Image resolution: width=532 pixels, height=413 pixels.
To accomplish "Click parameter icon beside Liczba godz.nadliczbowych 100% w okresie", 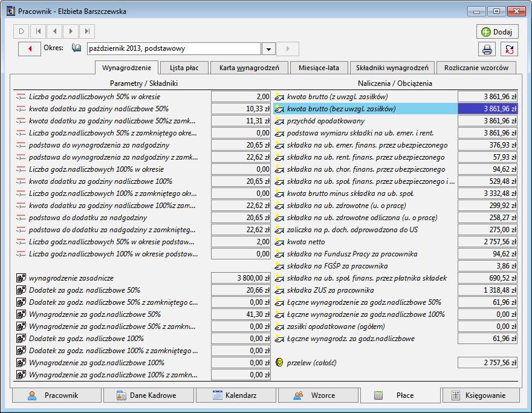I will (x=21, y=169).
